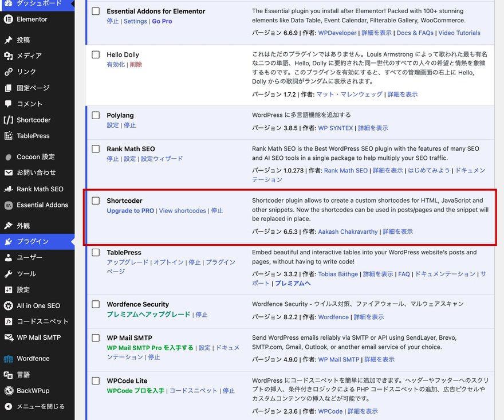The width and height of the screenshot is (504, 420).
Task: Open Video Tutorials link for Essential Addons
Action: (459, 33)
